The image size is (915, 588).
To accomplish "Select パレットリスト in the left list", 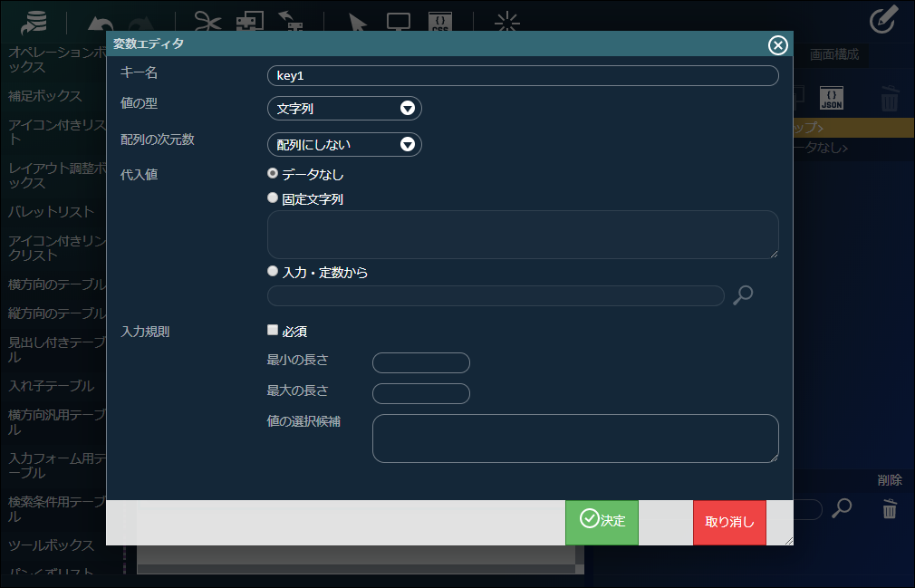I will click(52, 212).
